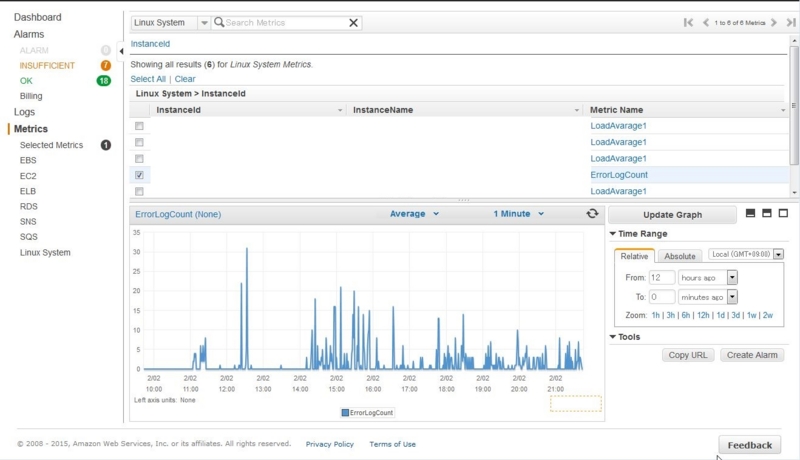Collapse the Tools section

(613, 337)
